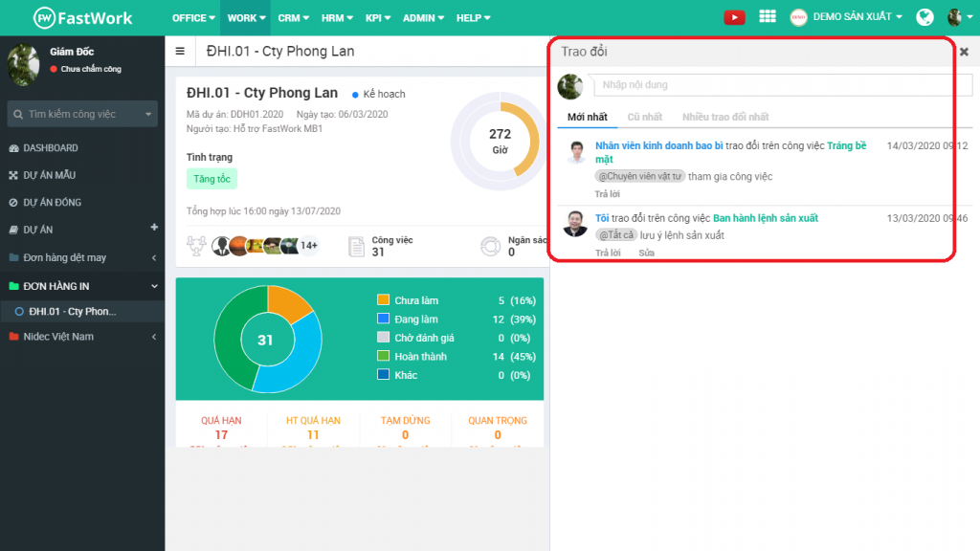
Task: Expand the search options dropdown arrow
Action: click(x=148, y=115)
